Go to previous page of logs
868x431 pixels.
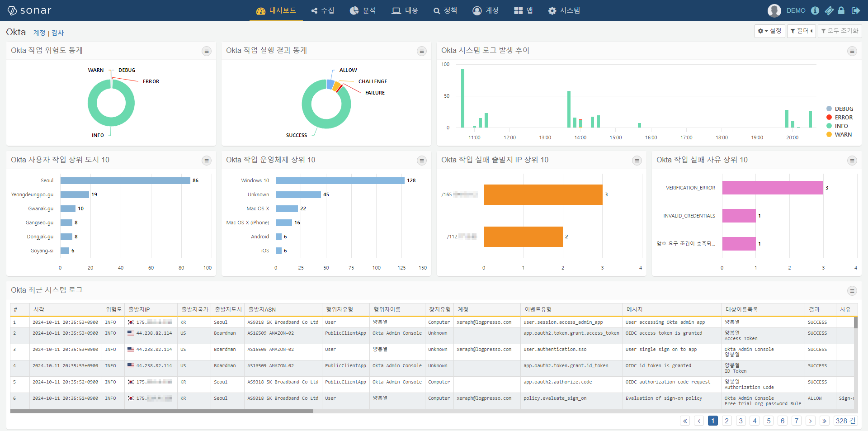[x=699, y=421]
